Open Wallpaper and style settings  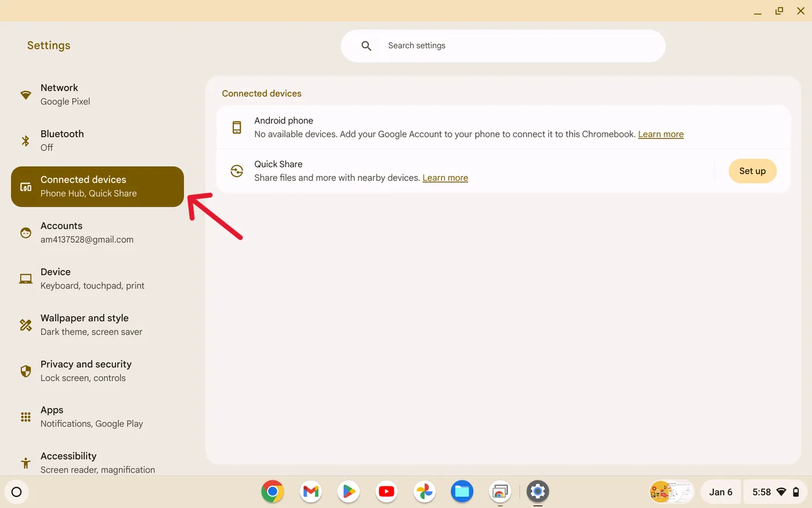pyautogui.click(x=97, y=325)
